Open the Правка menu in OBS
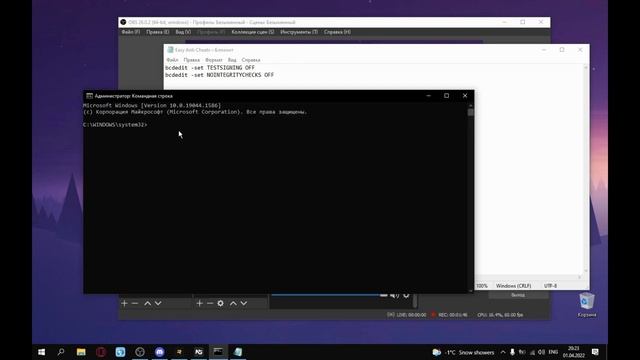This screenshot has width=640, height=360. click(158, 32)
